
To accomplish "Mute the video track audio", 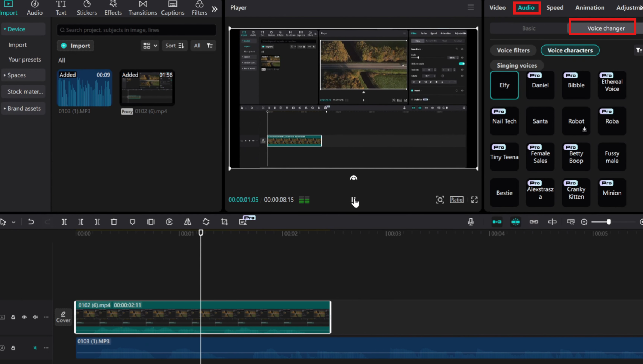I will 35,317.
